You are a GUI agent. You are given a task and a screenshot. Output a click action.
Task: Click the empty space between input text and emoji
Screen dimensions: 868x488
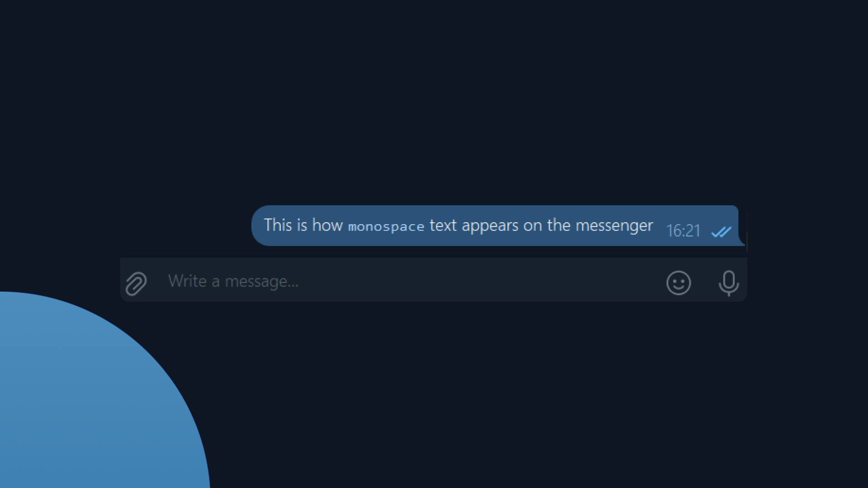(481, 282)
